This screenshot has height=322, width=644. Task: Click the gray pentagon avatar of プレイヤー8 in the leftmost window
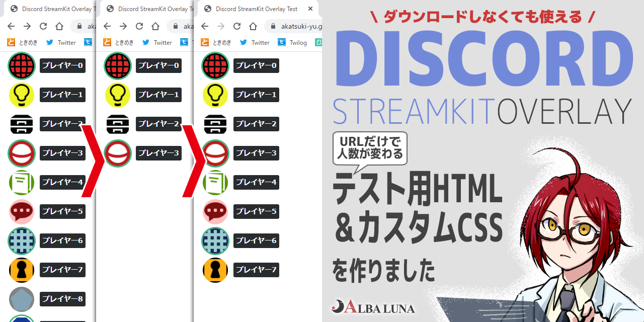click(x=22, y=299)
